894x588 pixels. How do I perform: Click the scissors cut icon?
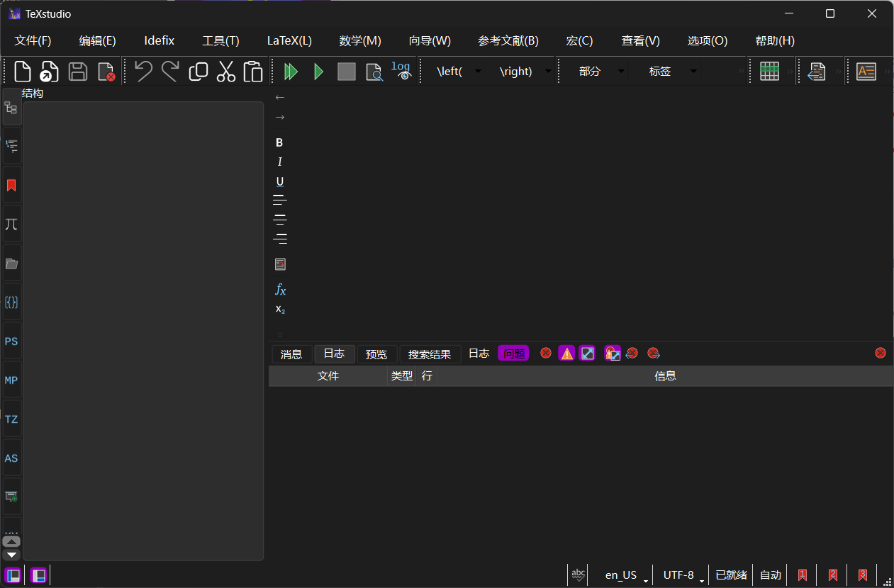pos(226,72)
